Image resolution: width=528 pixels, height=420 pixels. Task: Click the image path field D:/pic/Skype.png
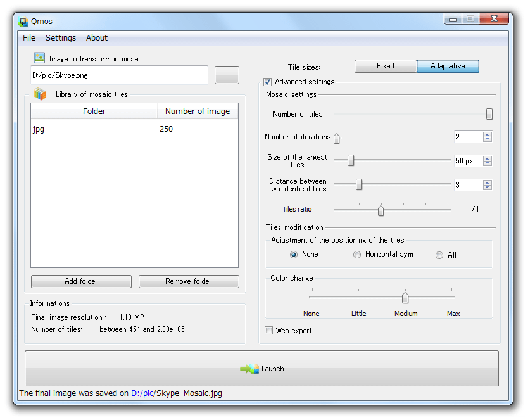point(119,75)
